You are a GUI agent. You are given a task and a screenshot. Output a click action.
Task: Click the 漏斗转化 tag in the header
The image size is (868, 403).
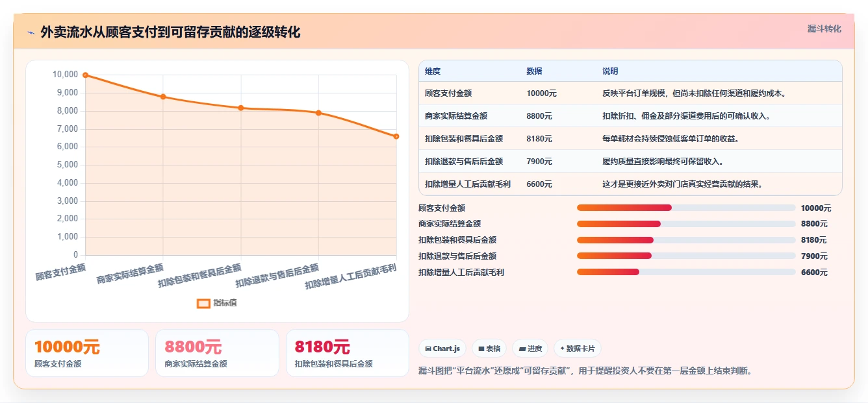coord(824,29)
